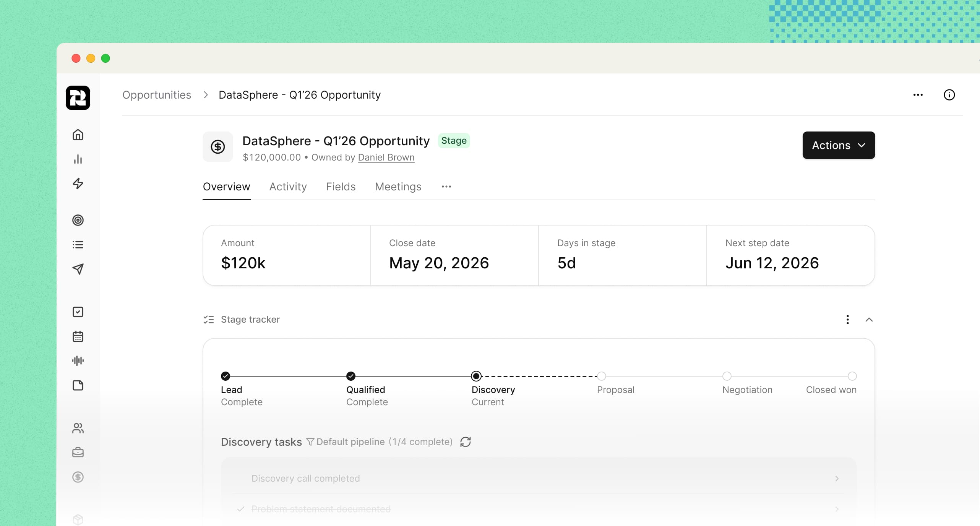Select the Negotiation stage circle
This screenshot has width=980, height=526.
click(727, 376)
